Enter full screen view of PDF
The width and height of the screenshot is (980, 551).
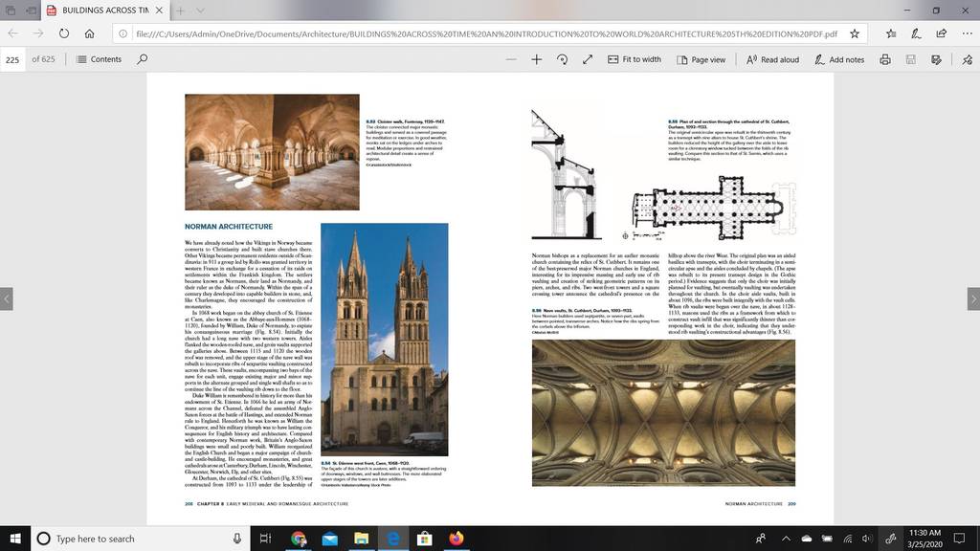click(588, 59)
